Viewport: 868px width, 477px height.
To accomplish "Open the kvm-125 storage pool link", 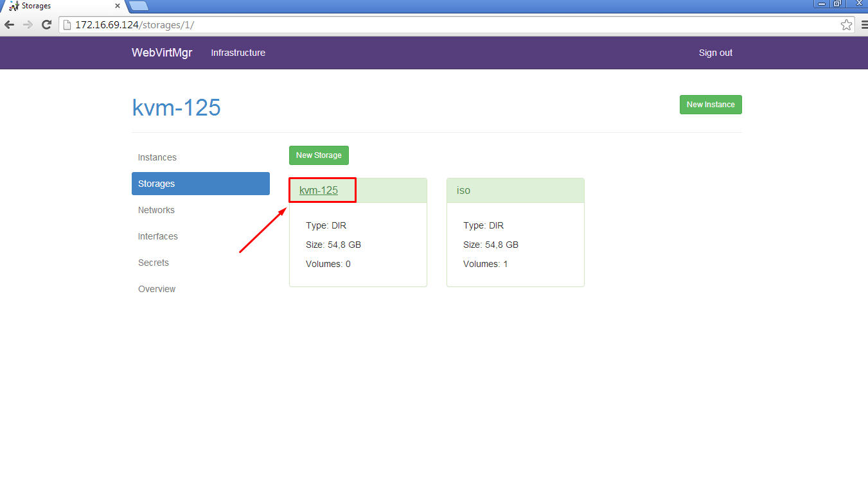I will pos(319,191).
